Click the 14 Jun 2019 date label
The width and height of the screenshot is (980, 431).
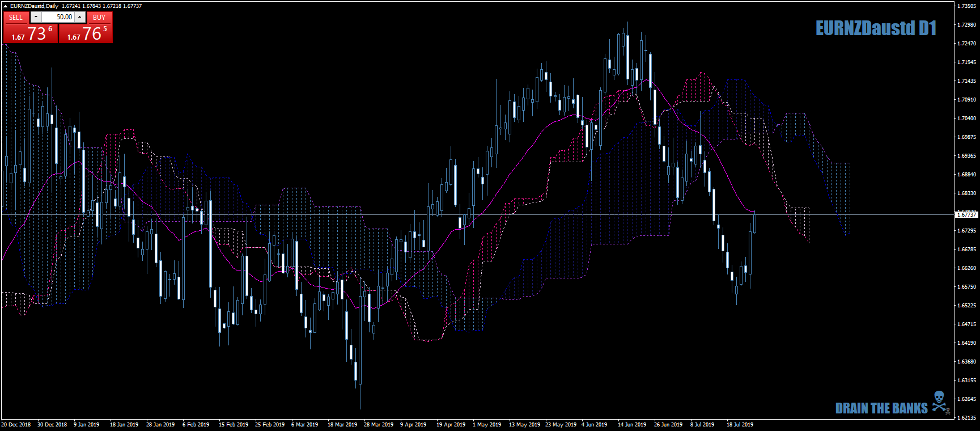(632, 424)
